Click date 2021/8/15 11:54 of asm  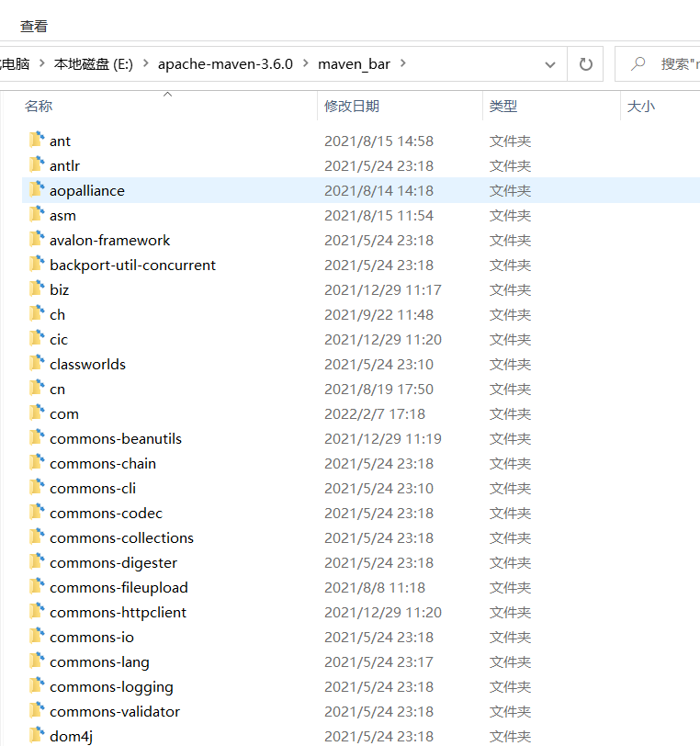tap(378, 216)
